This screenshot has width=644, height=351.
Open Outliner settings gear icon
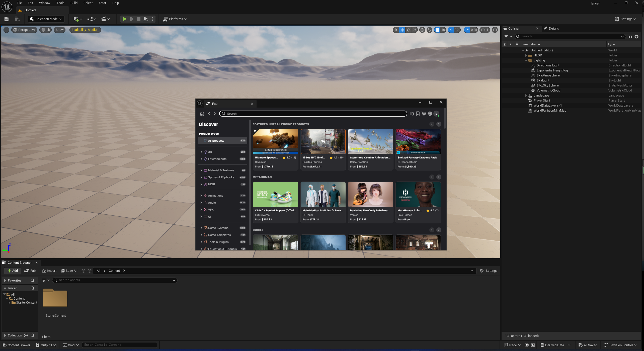(x=636, y=37)
